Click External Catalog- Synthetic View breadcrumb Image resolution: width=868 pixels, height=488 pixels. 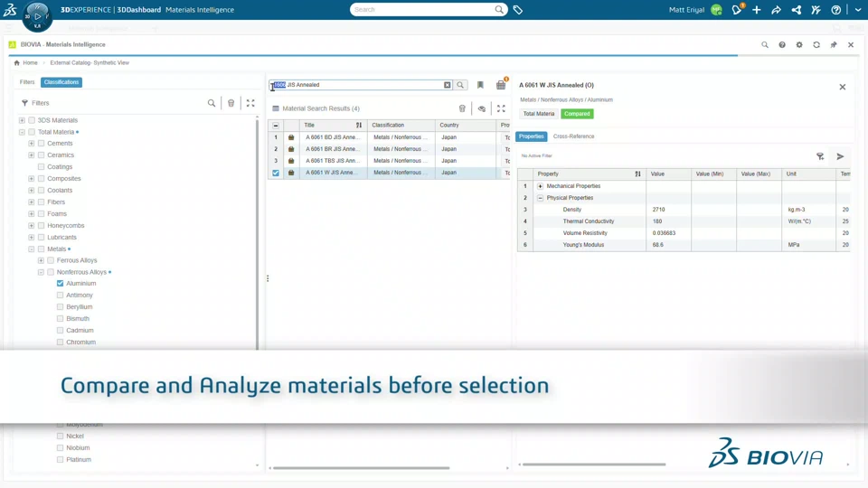pos(90,62)
